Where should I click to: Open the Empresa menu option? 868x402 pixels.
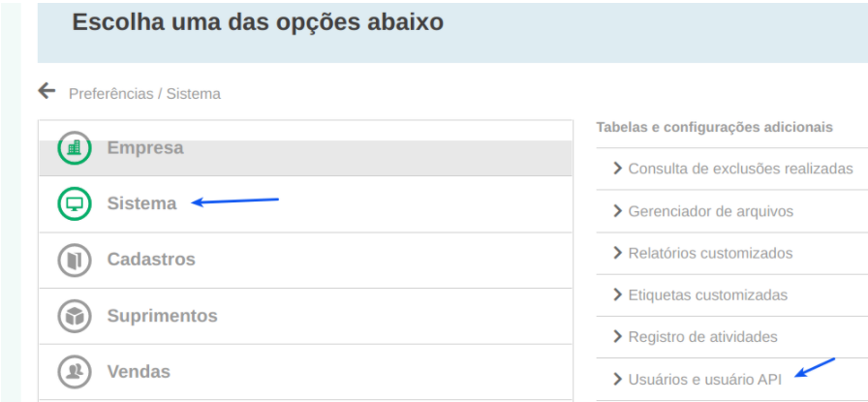pos(145,148)
